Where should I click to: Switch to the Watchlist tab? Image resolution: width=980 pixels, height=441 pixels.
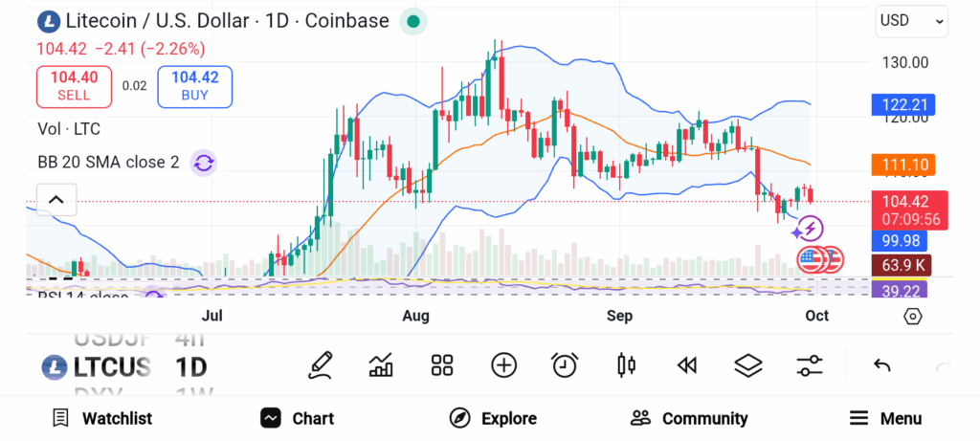[102, 418]
